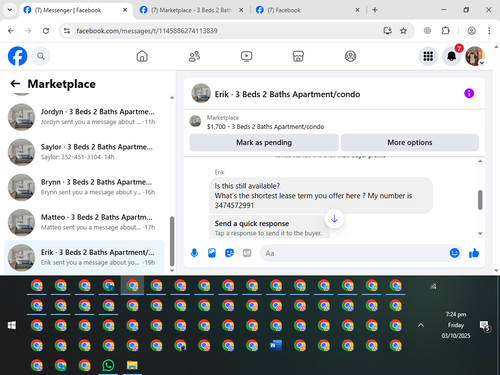Bookmark this page with the star icon
The image size is (500, 375).
point(403,31)
